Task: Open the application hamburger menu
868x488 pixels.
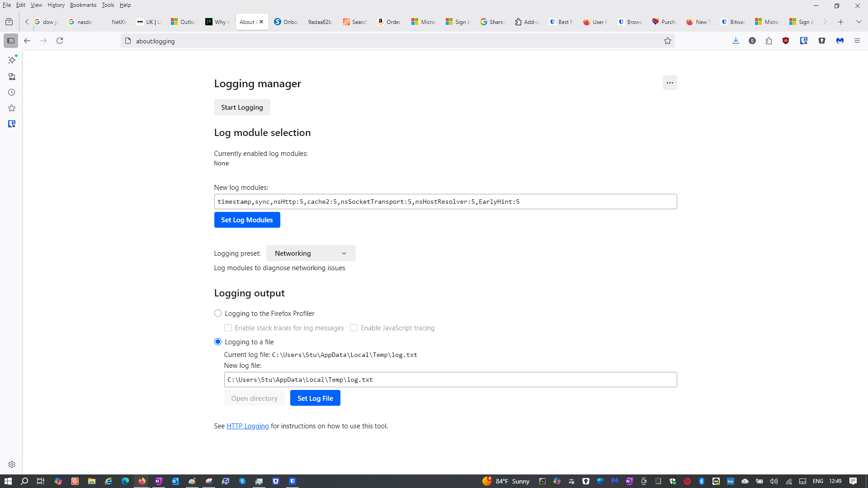Action: 857,41
